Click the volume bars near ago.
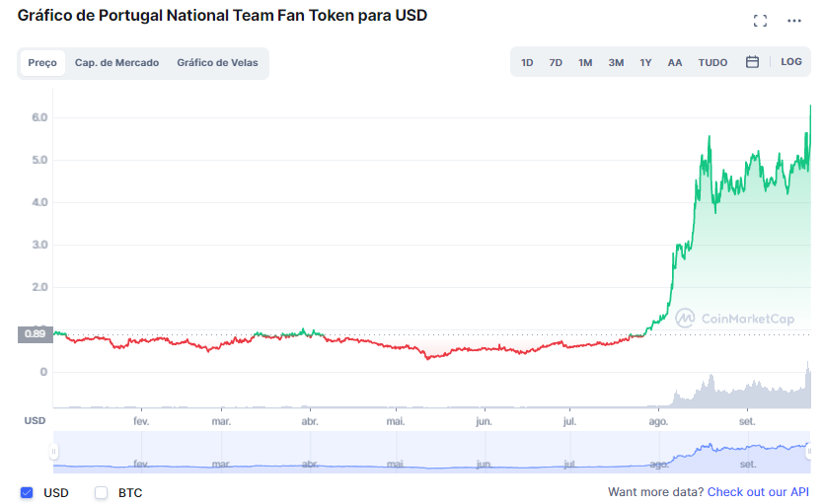824x504 pixels. click(678, 399)
